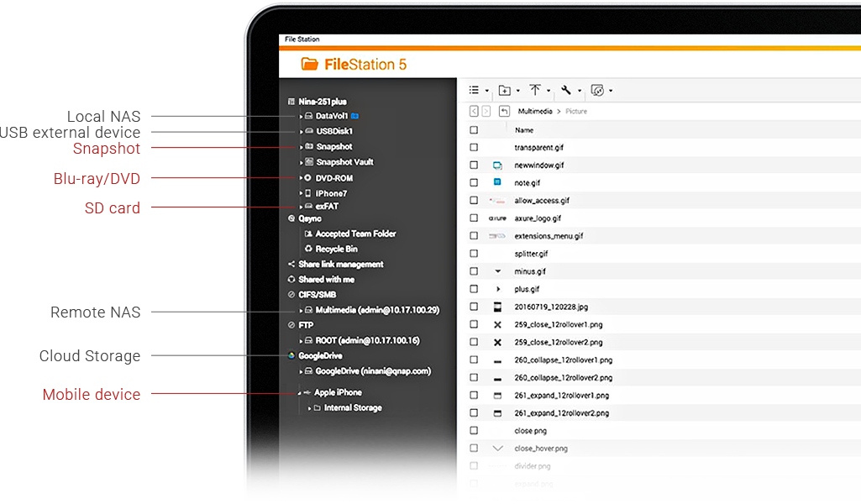This screenshot has width=861, height=504.
Task: Open the wrench tools icon
Action: tap(566, 91)
